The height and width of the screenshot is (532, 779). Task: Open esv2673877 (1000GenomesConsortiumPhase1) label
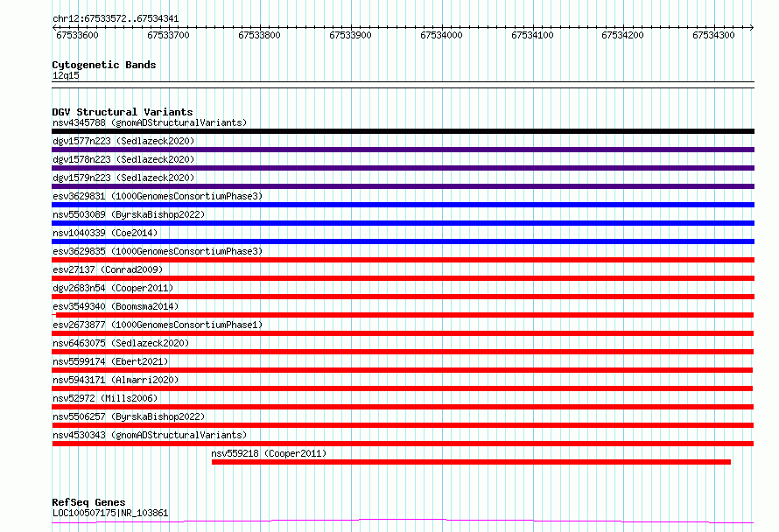click(158, 325)
